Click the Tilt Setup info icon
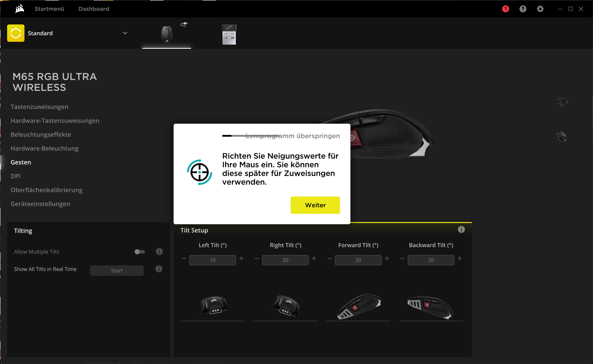This screenshot has width=593, height=364. (461, 229)
